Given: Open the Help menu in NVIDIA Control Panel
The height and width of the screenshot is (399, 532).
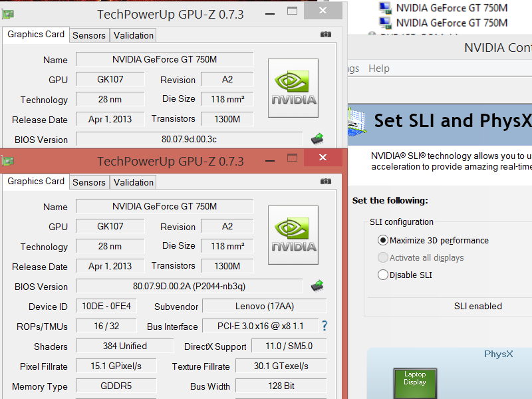Looking at the screenshot, I should pos(379,68).
